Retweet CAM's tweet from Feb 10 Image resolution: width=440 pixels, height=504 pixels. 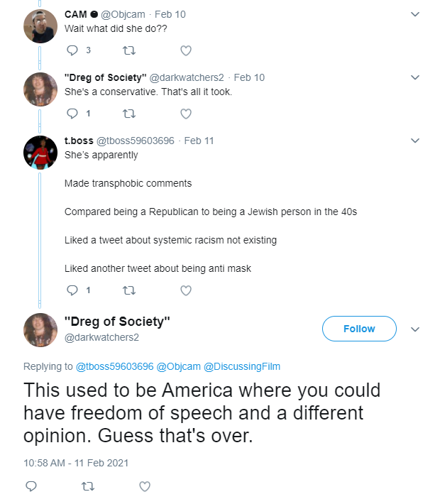pyautogui.click(x=129, y=50)
